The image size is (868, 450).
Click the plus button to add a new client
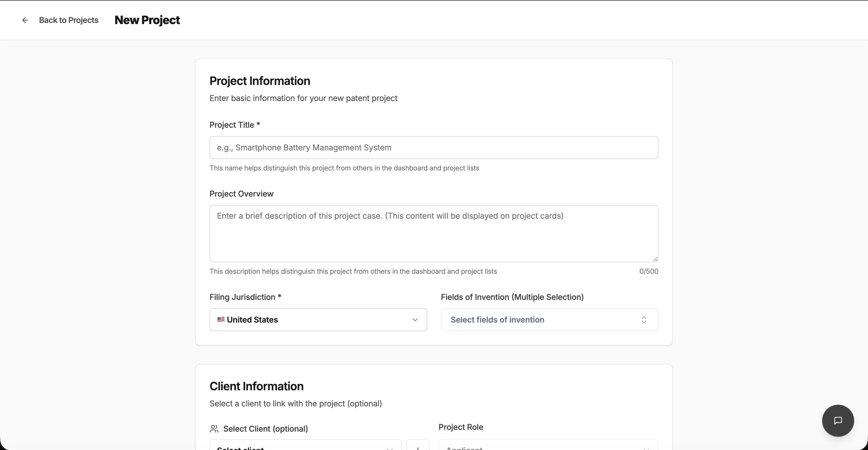pyautogui.click(x=418, y=448)
